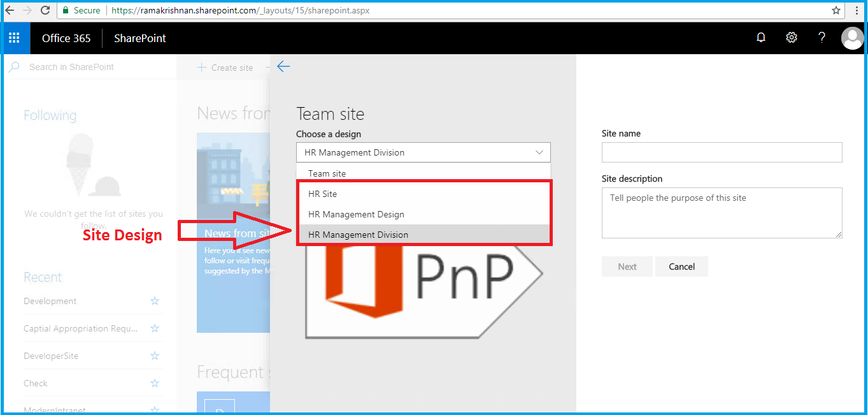
Task: Select Team site from the design list
Action: pos(423,173)
